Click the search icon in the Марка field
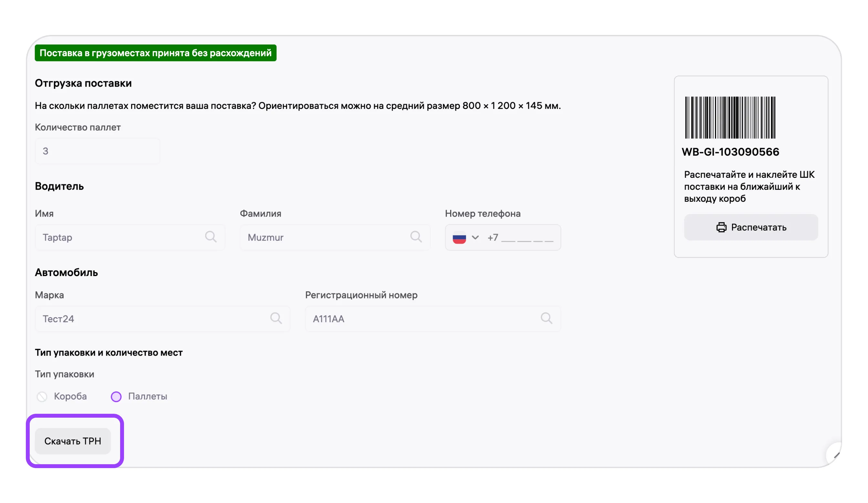This screenshot has height=503, width=868. tap(276, 318)
